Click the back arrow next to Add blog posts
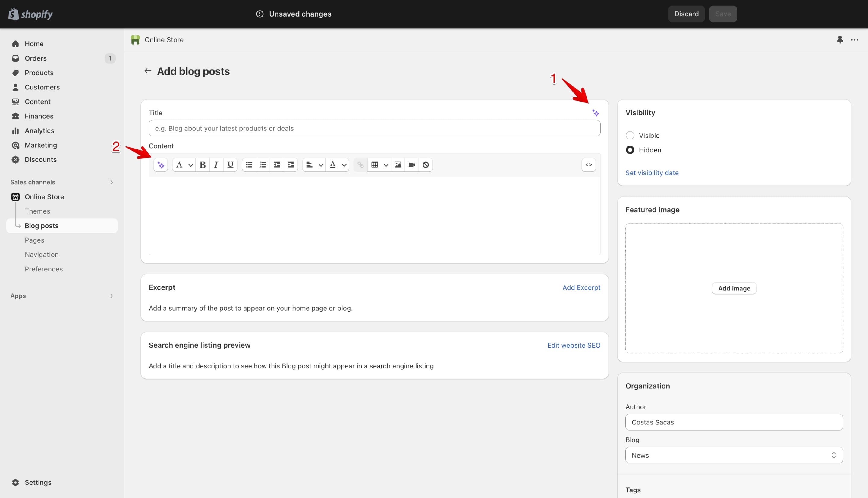This screenshot has height=498, width=868. [x=147, y=71]
